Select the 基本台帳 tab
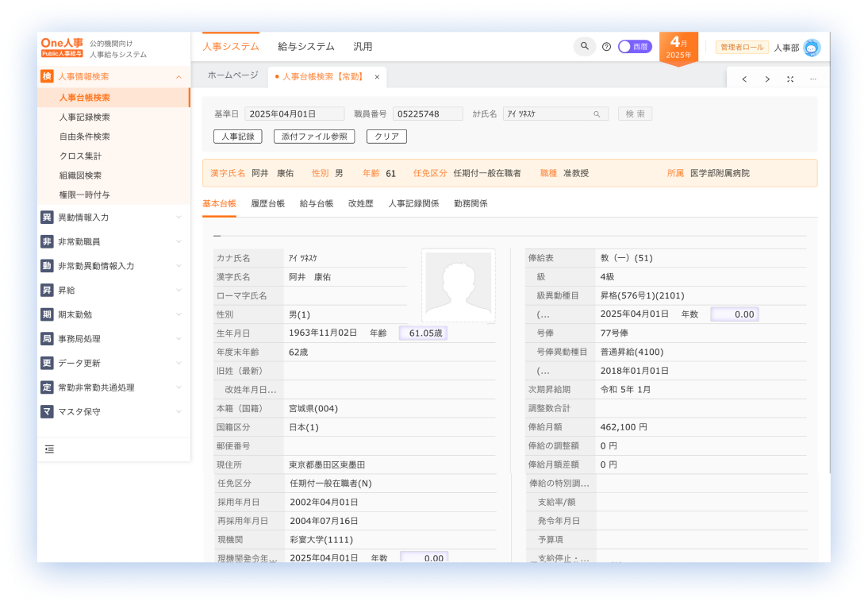This screenshot has width=868, height=605. [x=219, y=204]
